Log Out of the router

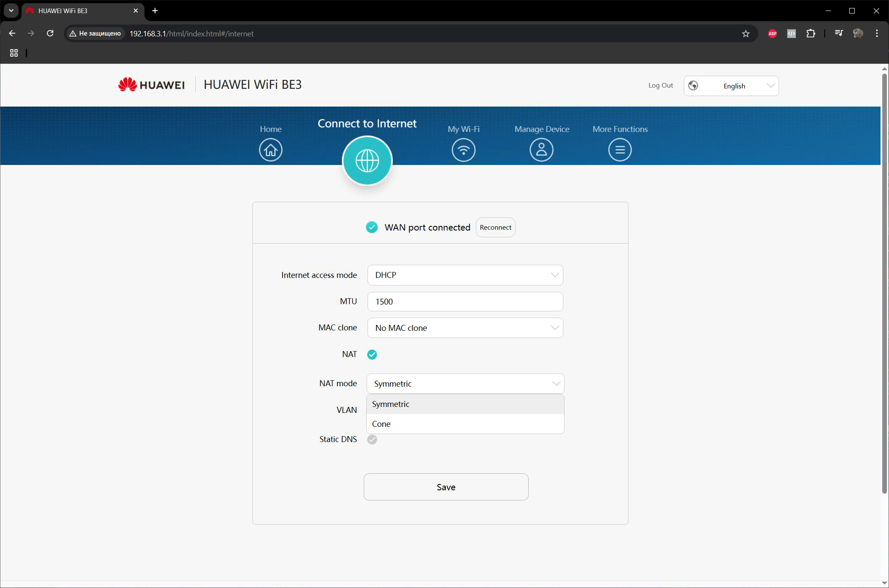coord(661,85)
